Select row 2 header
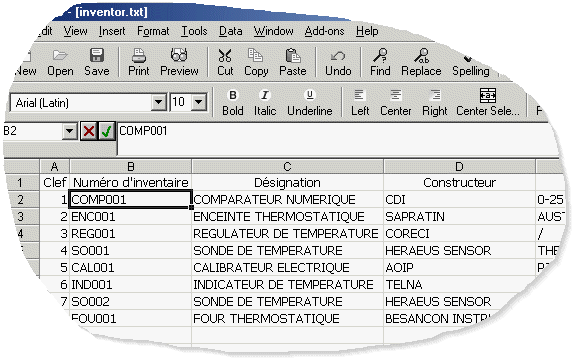The width and height of the screenshot is (576, 361). click(x=21, y=199)
